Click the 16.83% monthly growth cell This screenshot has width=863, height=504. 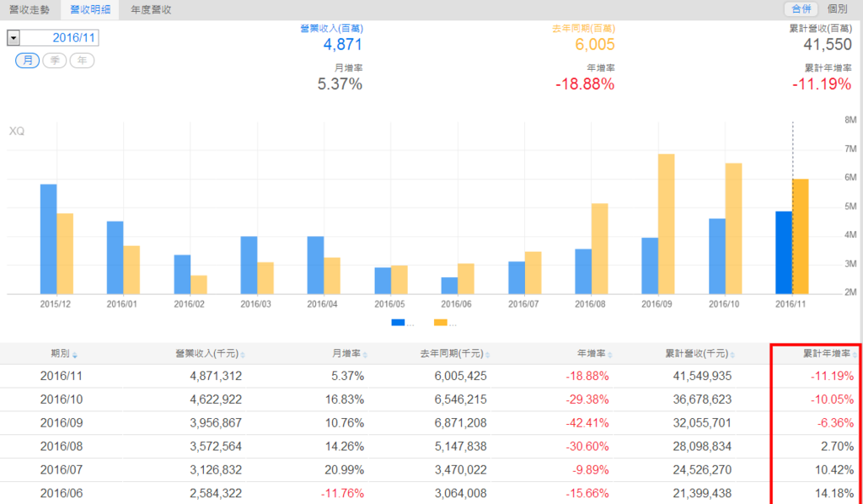[345, 399]
